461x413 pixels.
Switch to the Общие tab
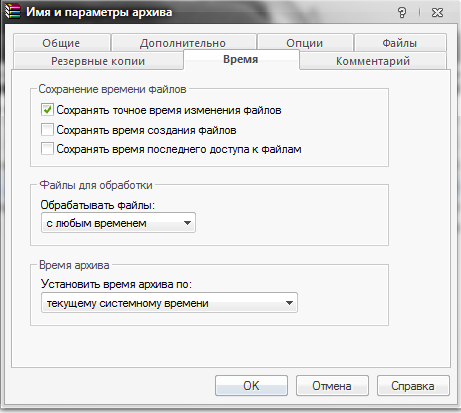61,43
